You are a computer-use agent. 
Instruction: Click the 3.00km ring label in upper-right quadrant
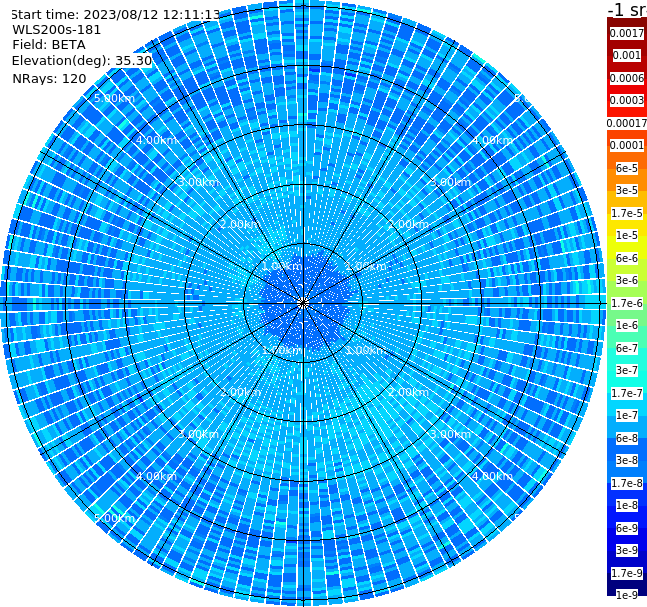(450, 182)
